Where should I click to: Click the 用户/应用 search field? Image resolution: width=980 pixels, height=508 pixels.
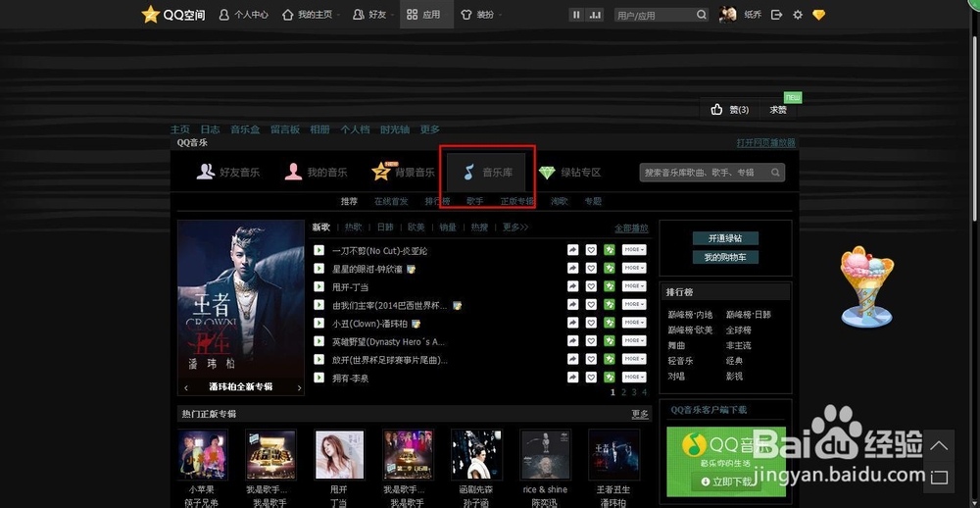point(661,15)
